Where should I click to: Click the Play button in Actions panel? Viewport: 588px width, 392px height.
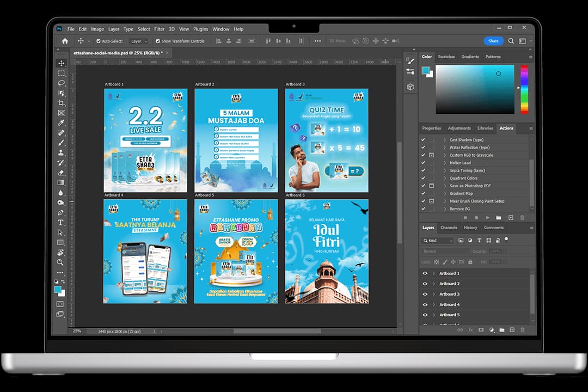pyautogui.click(x=487, y=217)
